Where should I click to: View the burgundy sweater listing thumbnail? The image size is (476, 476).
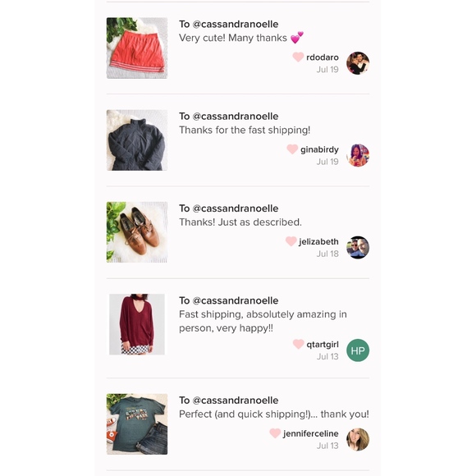tap(137, 324)
